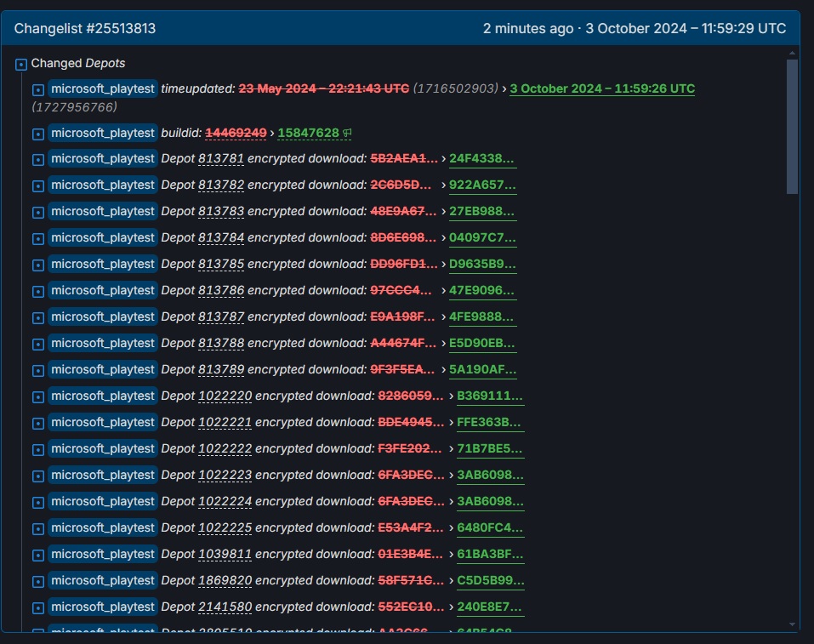Screen dimensions: 814x644
Task: Click the row icon for Depot 1039811
Action: [37, 556]
